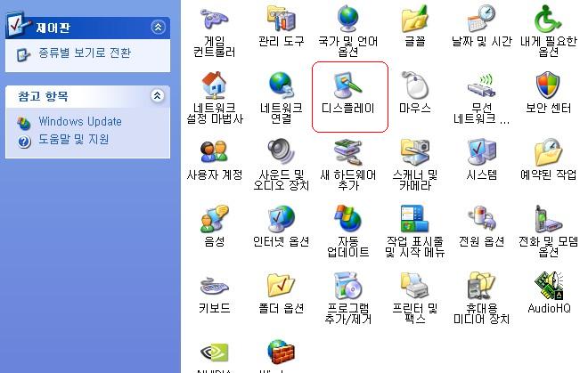Collapse the 참고 항목 sidebar panel
Image resolution: width=588 pixels, height=373 pixels.
158,95
